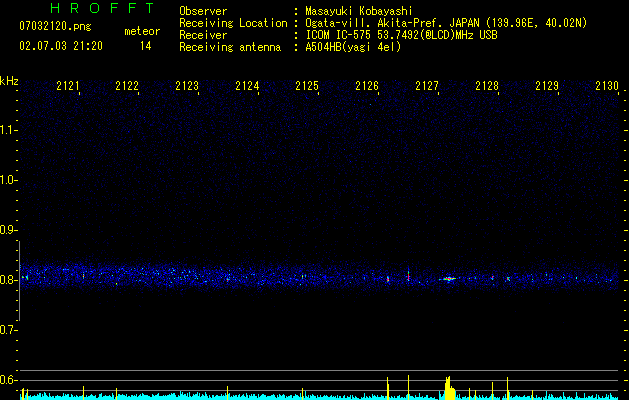
Task: Click the 2127 time marker
Action: (x=427, y=85)
